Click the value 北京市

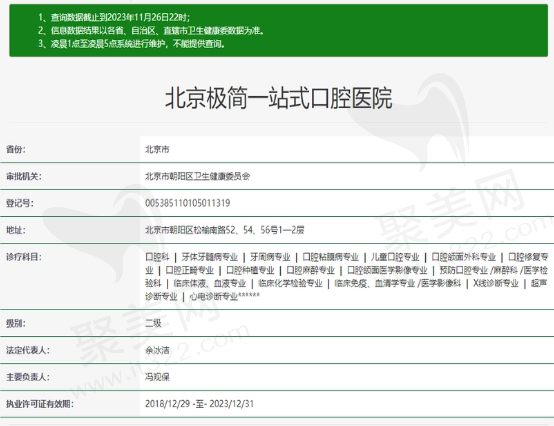[157, 149]
